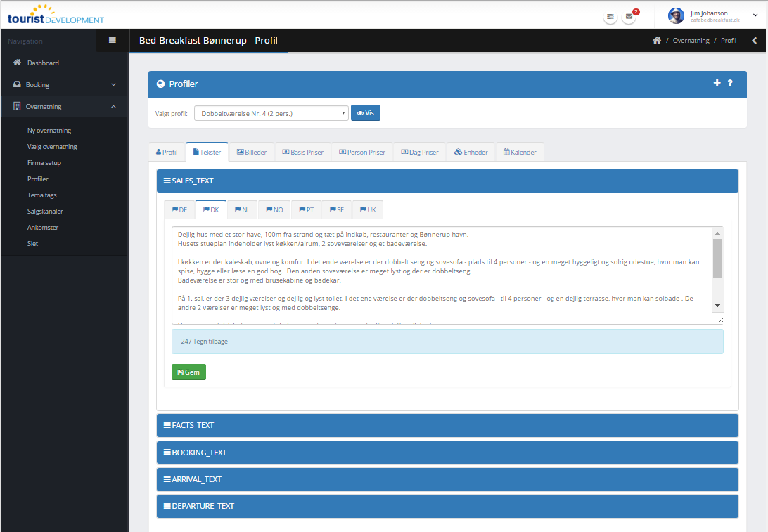The image size is (768, 532).
Task: Expand the Booking menu in sidebar
Action: pyautogui.click(x=64, y=85)
